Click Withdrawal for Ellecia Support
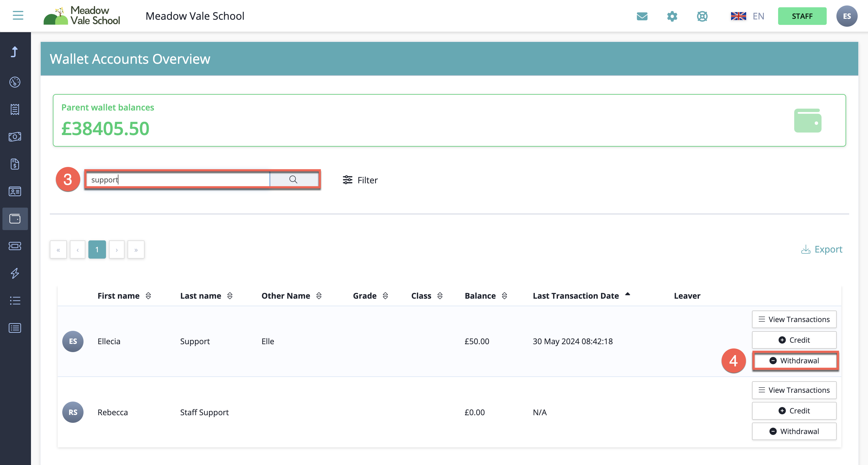The width and height of the screenshot is (868, 465). click(794, 360)
